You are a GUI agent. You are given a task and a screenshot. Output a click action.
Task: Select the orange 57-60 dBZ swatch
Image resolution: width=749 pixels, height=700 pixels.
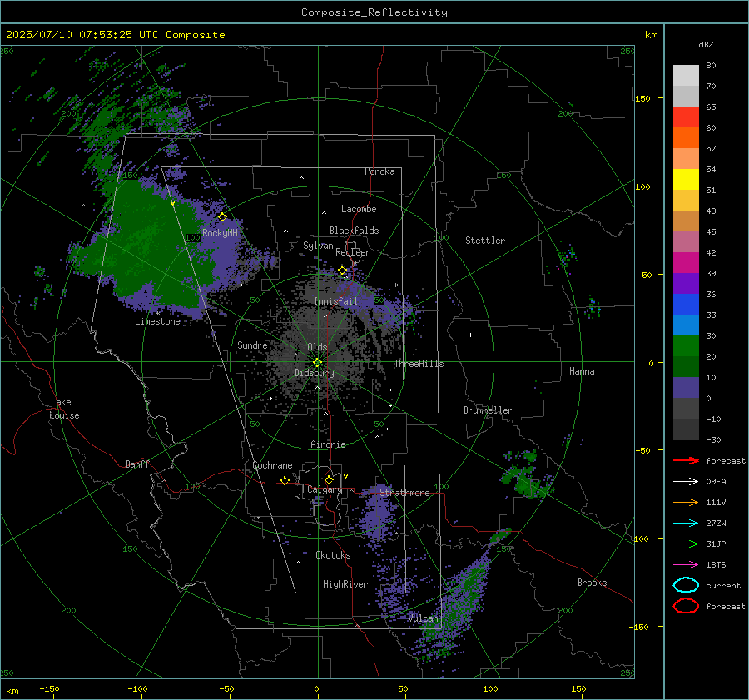(686, 138)
